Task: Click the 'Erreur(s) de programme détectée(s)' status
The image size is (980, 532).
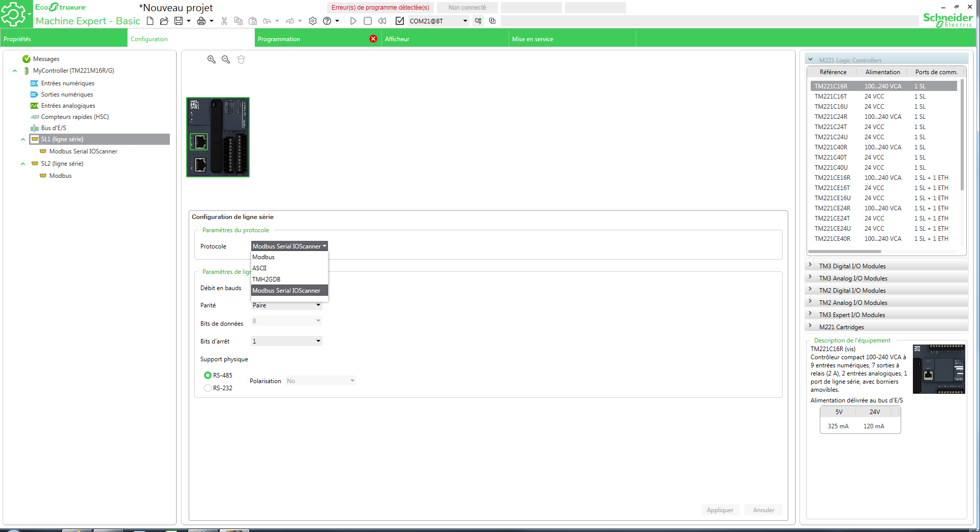Action: tap(380, 8)
